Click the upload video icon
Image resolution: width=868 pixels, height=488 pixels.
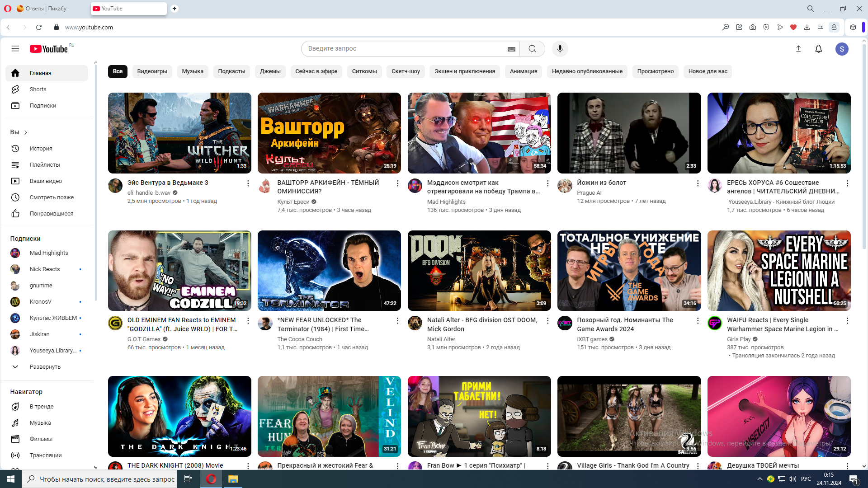point(798,49)
